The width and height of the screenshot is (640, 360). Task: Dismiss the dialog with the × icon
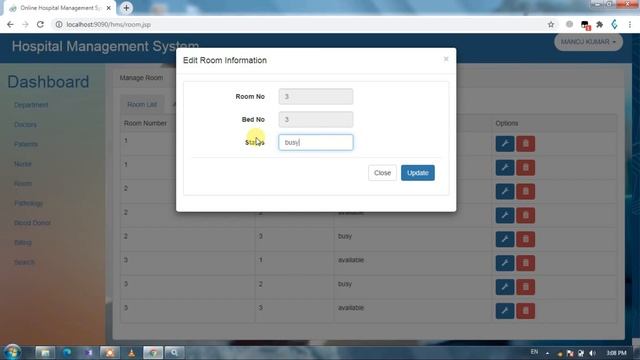(446, 59)
